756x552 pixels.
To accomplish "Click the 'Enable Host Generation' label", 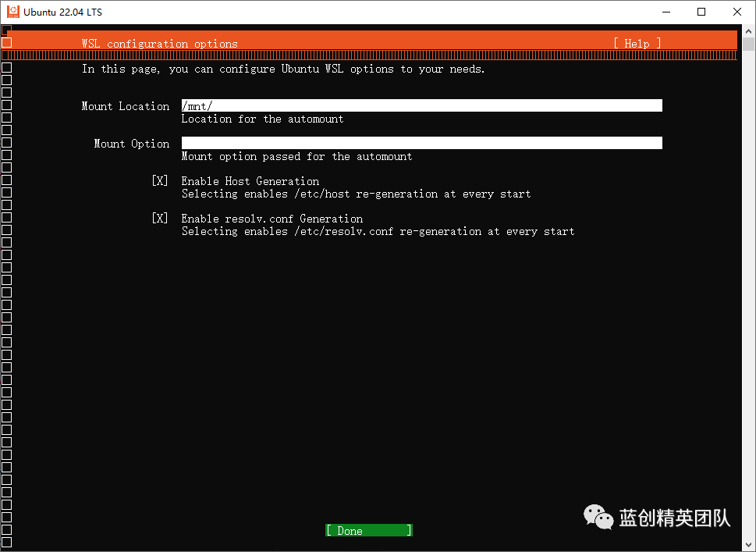I will coord(250,181).
